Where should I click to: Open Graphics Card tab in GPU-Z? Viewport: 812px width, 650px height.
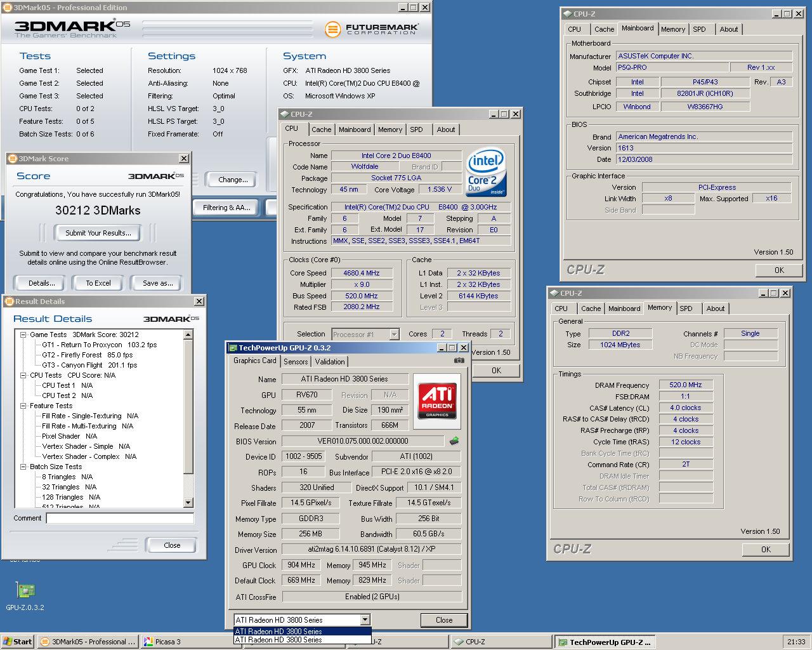pyautogui.click(x=254, y=361)
